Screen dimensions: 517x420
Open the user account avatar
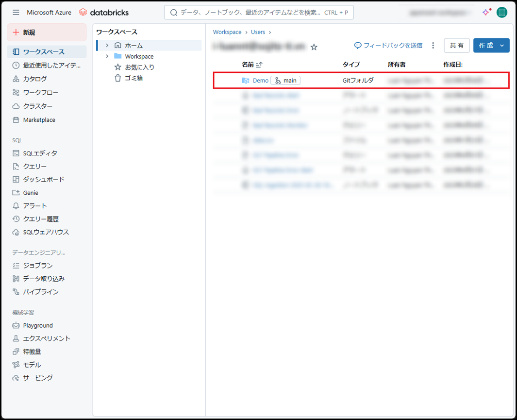(x=502, y=13)
